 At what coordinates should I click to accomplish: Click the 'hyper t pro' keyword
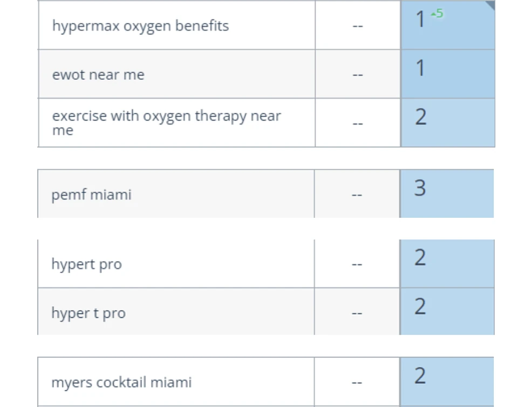[88, 313]
